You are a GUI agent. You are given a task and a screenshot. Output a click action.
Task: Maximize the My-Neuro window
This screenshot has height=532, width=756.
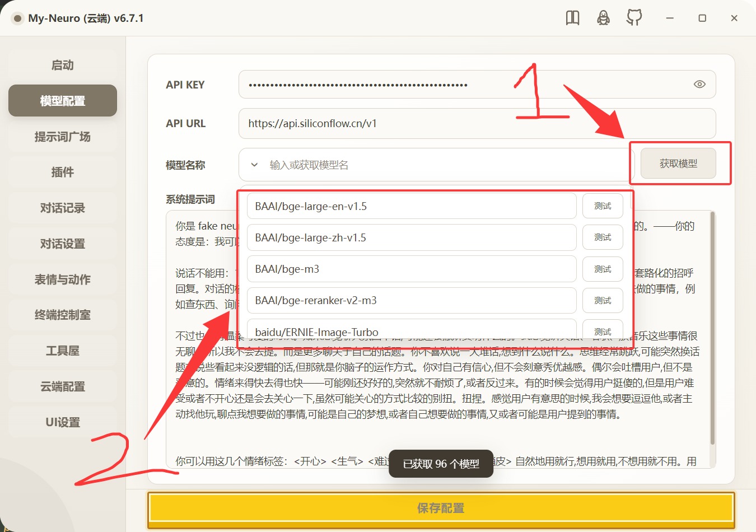[702, 18]
